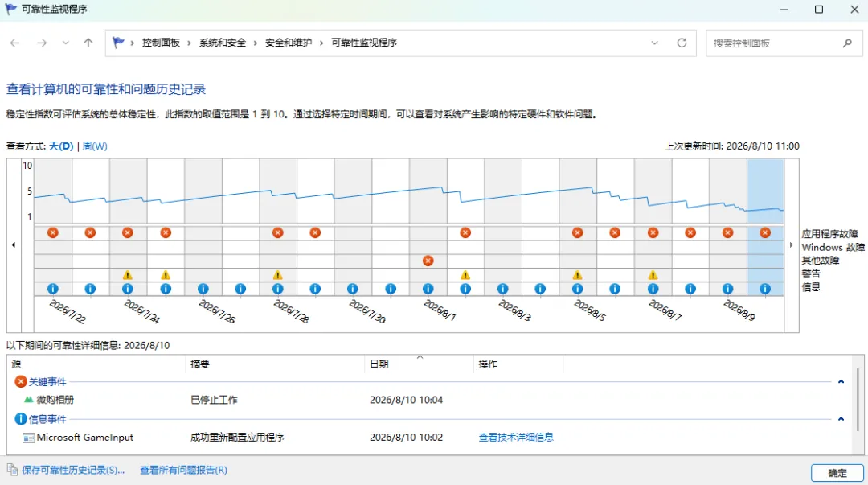
Task: Click the warning triangle for 2026/8/7
Action: tap(653, 275)
